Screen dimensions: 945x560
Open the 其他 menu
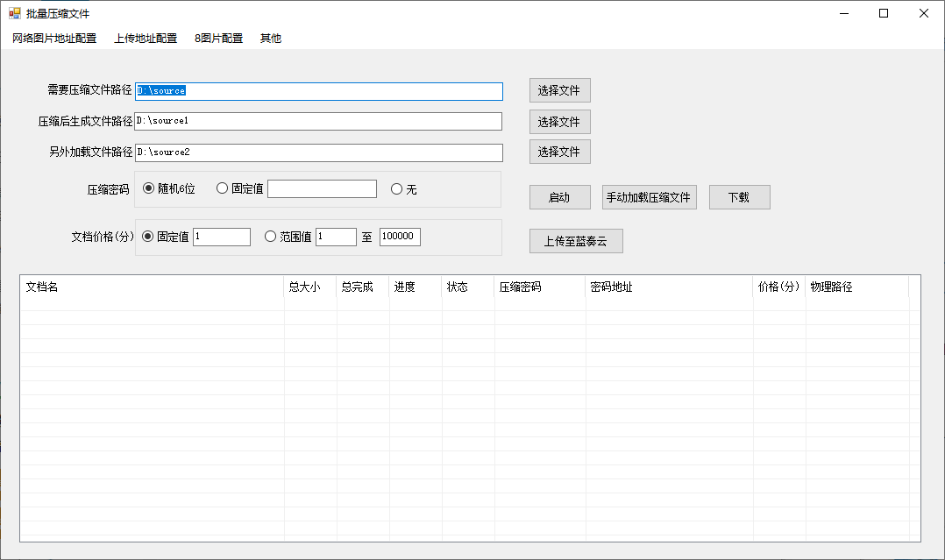271,38
